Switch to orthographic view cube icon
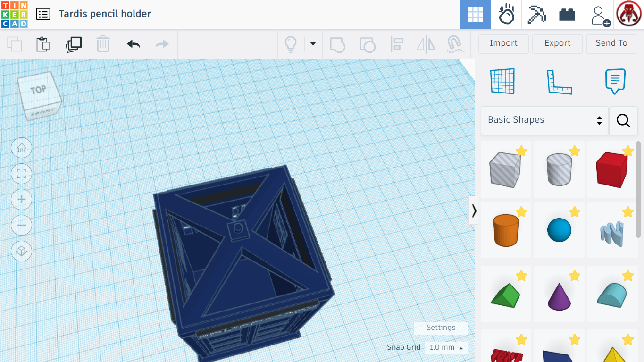 [x=21, y=251]
